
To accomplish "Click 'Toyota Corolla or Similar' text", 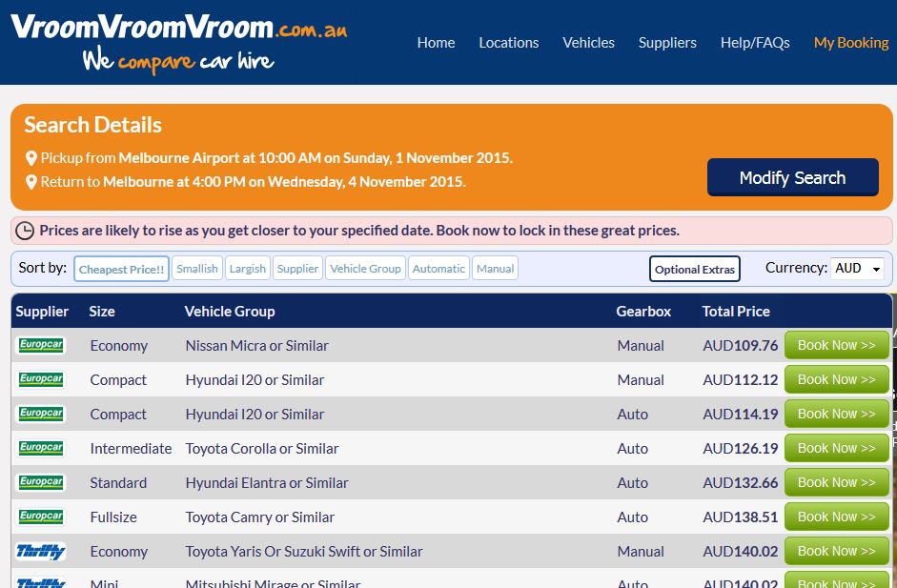I will [x=262, y=449].
